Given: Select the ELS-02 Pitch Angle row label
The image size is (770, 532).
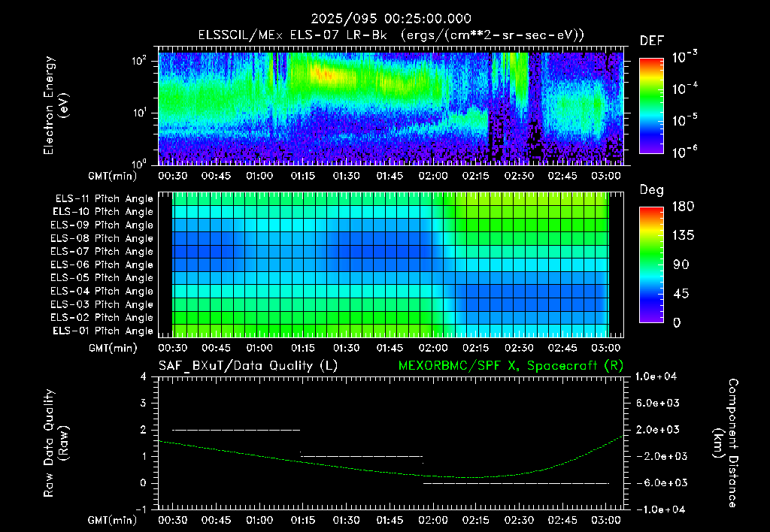Looking at the screenshot, I should (102, 318).
